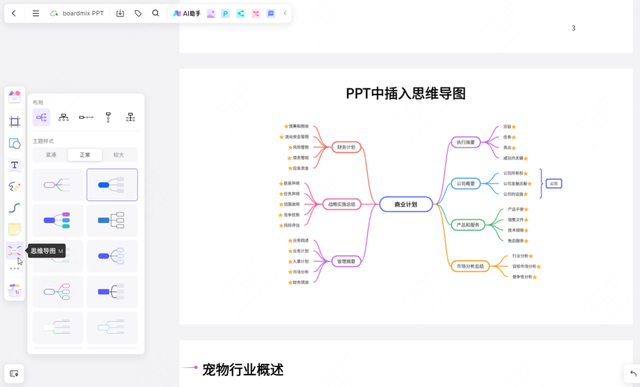Click the Mind map tool icon
640x387 pixels.
(14, 251)
